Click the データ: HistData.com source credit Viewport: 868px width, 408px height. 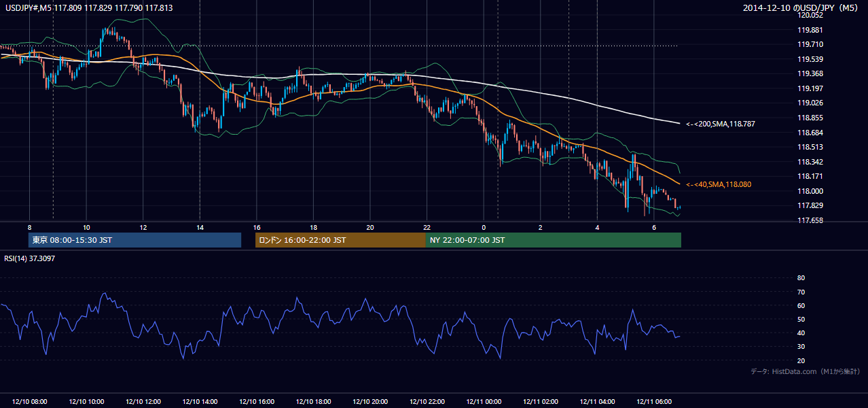[x=806, y=371]
